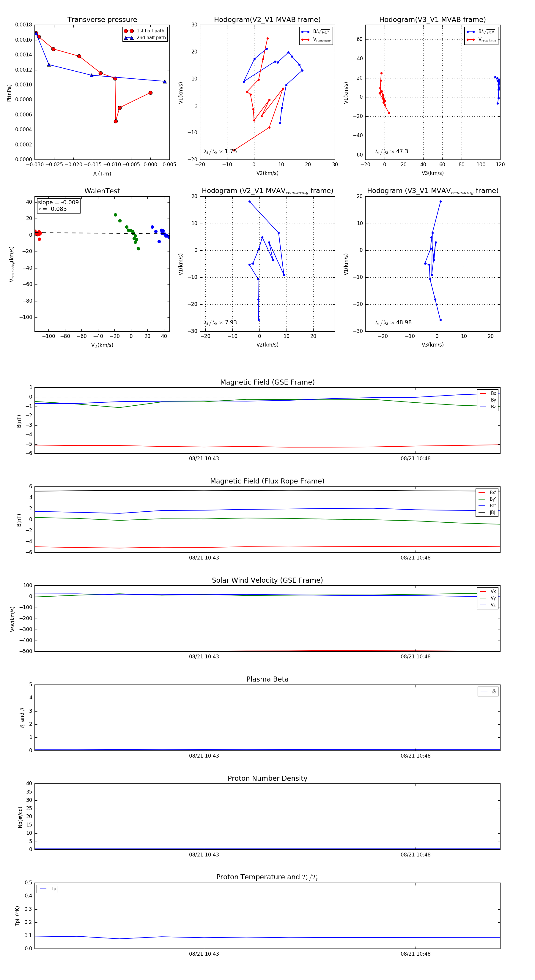Click the 'Proton Temperature and Te/Tp' title
The height and width of the screenshot is (980, 535).
coord(267,877)
